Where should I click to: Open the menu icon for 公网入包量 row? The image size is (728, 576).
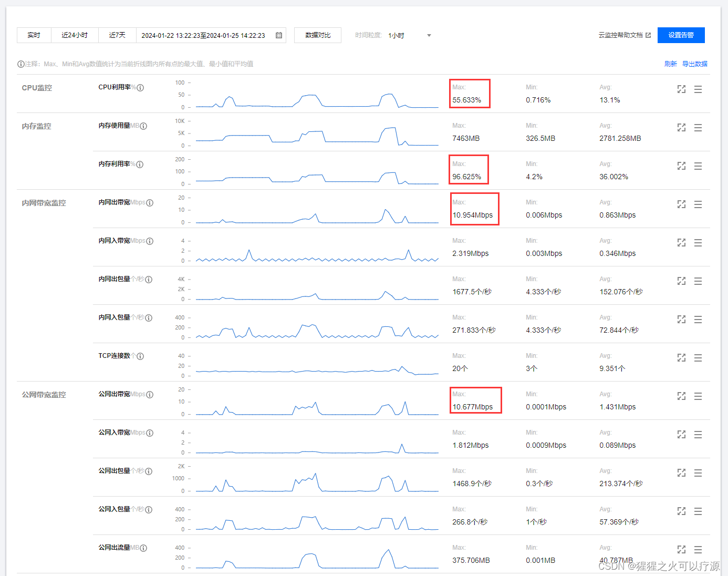pyautogui.click(x=698, y=511)
